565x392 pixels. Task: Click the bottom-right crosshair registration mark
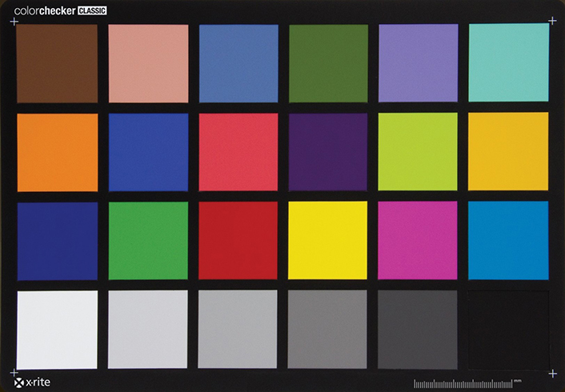coord(552,374)
